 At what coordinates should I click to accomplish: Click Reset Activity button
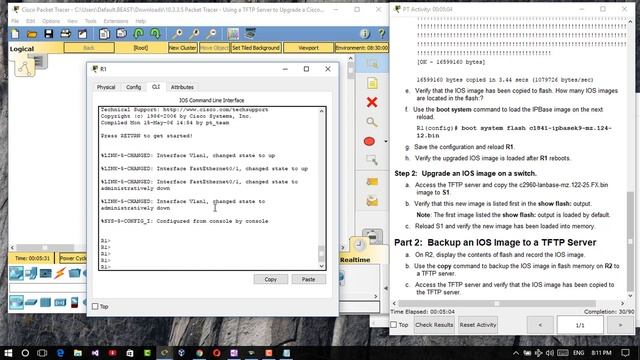pyautogui.click(x=478, y=325)
